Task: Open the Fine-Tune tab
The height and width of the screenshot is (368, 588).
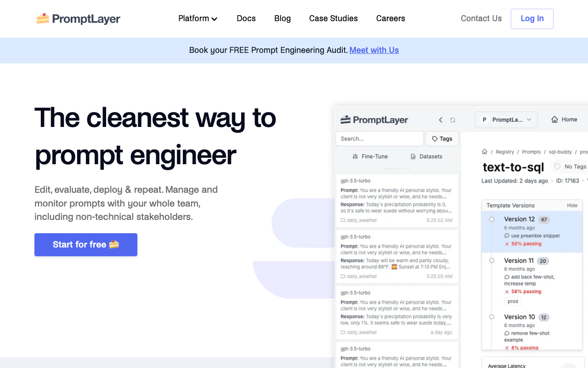Action: tap(370, 156)
